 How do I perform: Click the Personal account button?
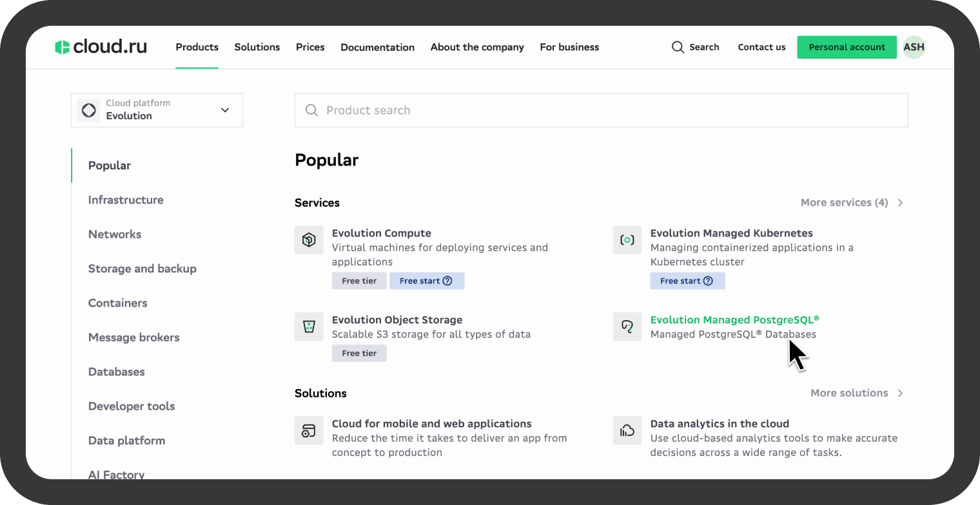(847, 47)
